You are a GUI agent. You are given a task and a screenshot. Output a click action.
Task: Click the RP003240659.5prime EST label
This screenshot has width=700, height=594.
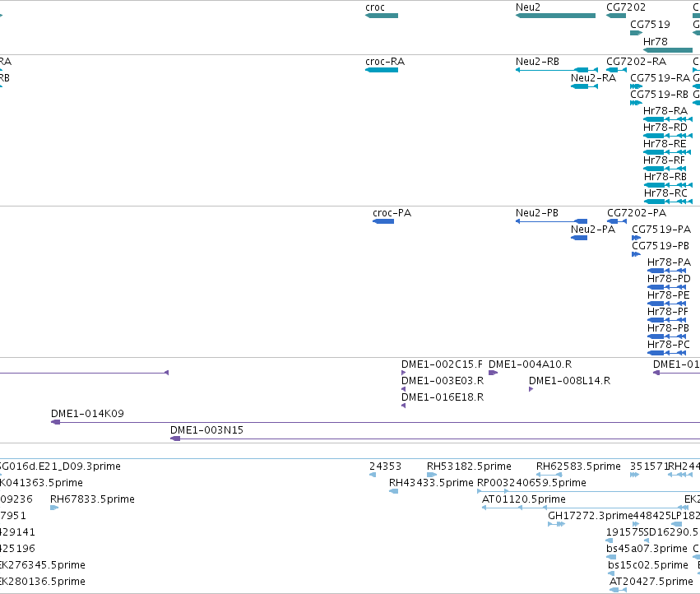click(531, 483)
